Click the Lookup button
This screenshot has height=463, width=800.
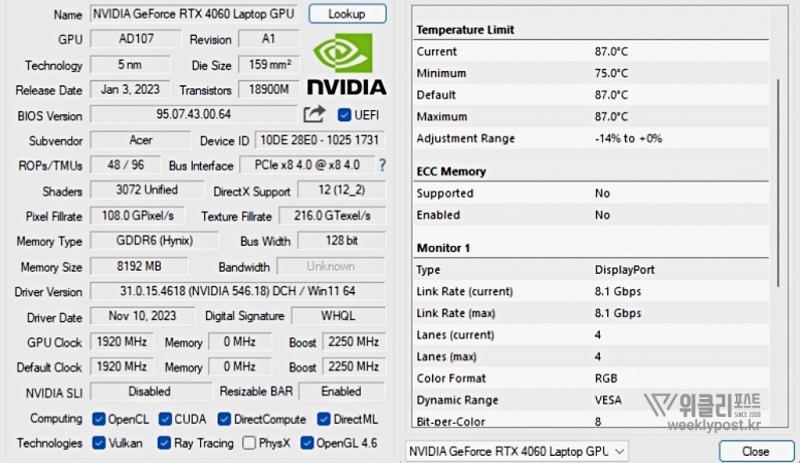347,14
